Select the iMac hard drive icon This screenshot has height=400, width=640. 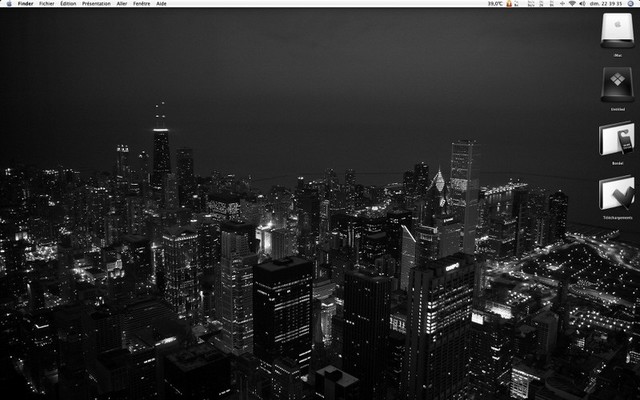point(617,31)
